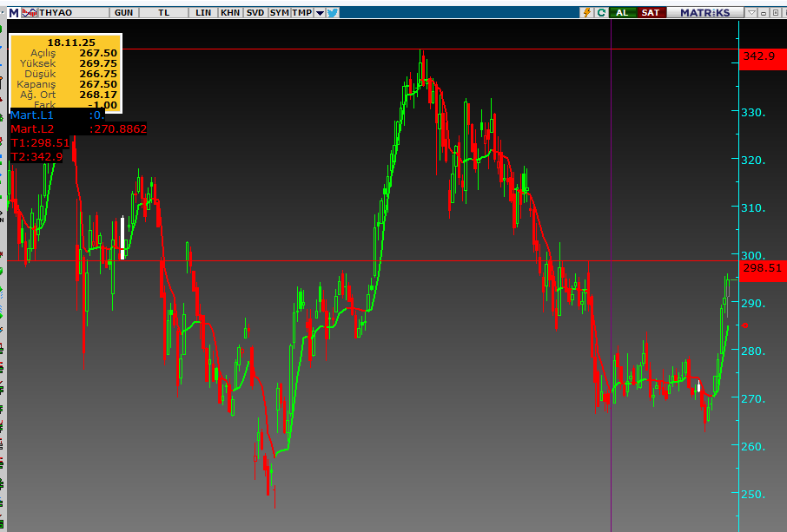Select the GUN period button
Image resolution: width=787 pixels, height=532 pixels.
[x=124, y=12]
